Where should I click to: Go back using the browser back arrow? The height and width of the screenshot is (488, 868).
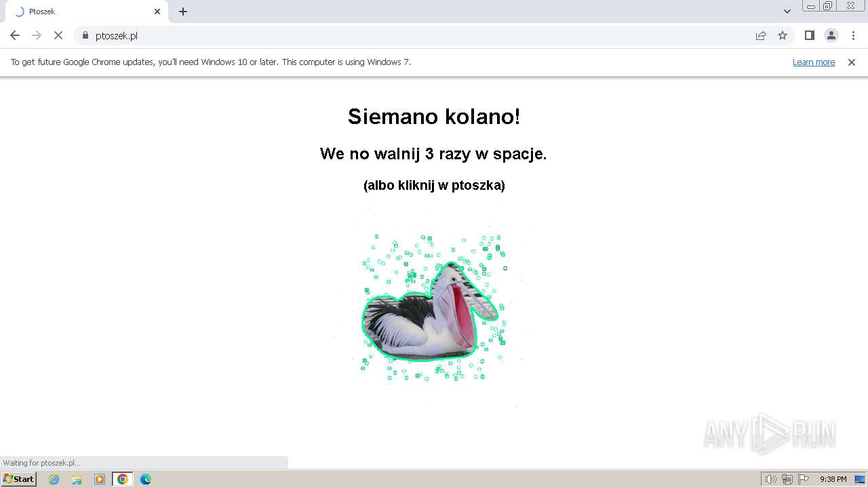[15, 35]
